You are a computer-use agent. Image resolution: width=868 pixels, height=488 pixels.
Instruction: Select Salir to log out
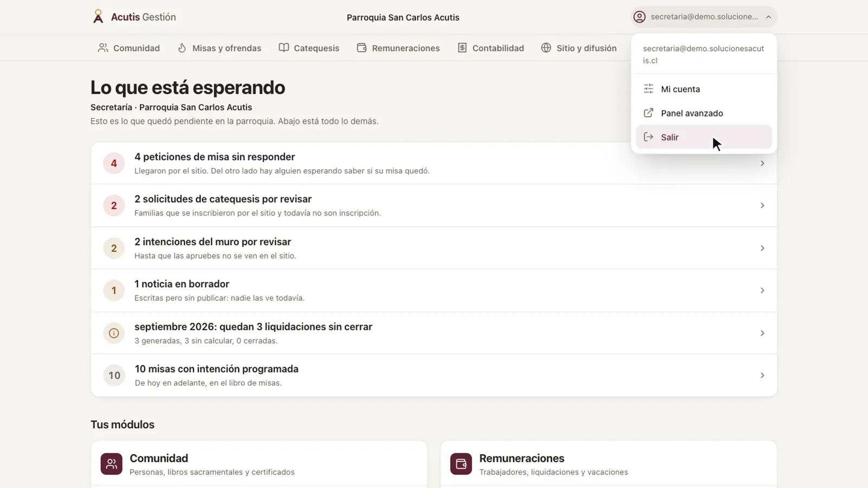tap(704, 137)
